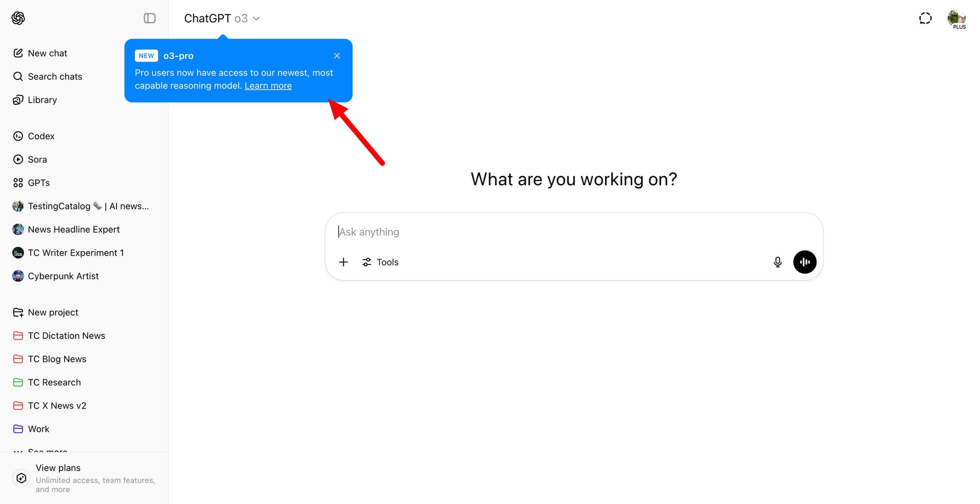
Task: Click the Codex terminal icon
Action: click(x=18, y=136)
